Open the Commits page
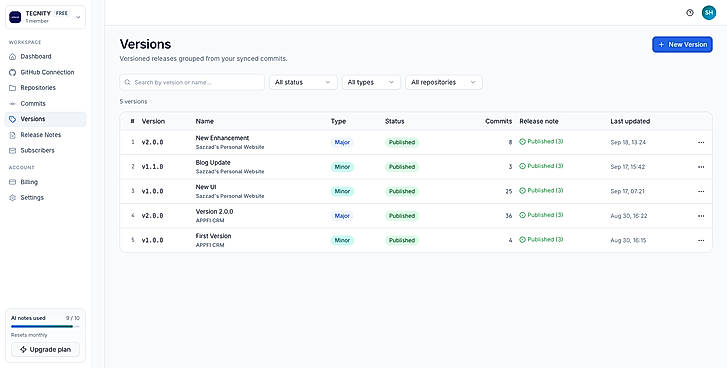This screenshot has width=727, height=368. point(32,103)
